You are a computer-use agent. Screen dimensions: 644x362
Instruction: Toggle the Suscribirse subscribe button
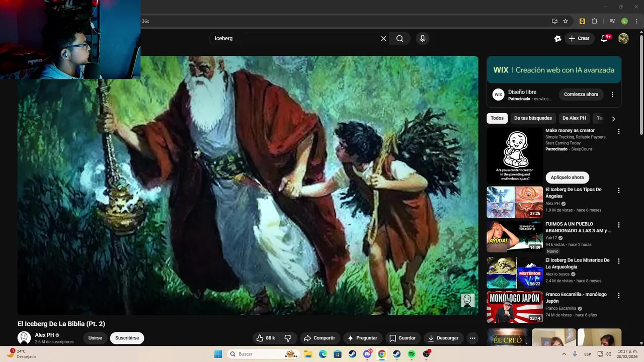click(x=127, y=338)
